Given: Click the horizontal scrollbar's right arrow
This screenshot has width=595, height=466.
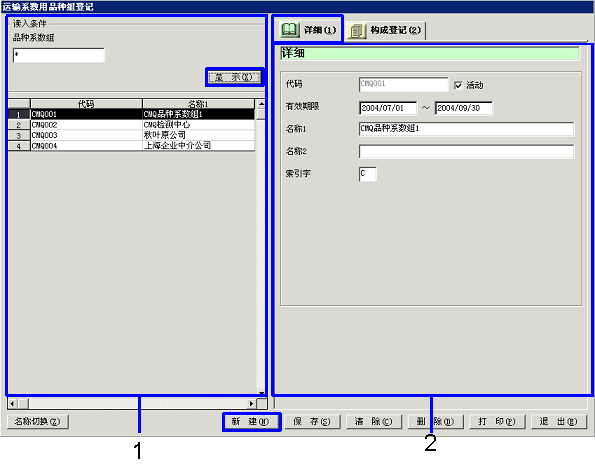Looking at the screenshot, I should [251, 403].
